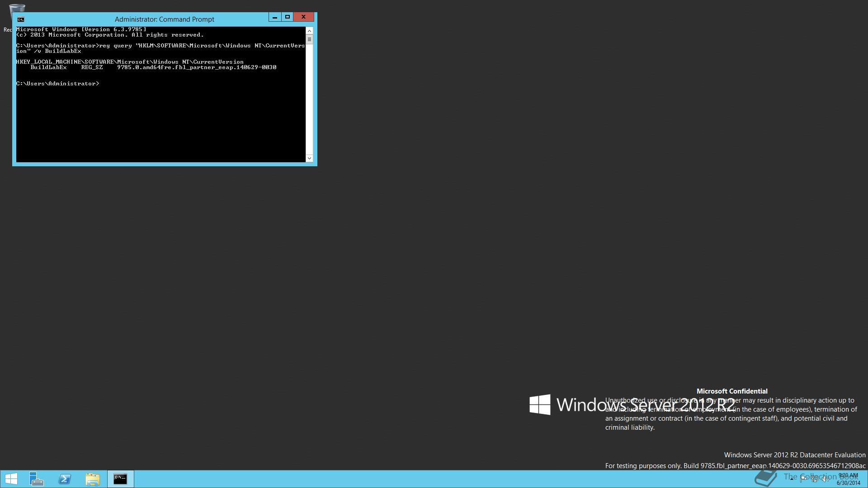Click the 'Microsoft Windows [Version 6.3.9785]' line
The width and height of the screenshot is (868, 488).
[81, 29]
